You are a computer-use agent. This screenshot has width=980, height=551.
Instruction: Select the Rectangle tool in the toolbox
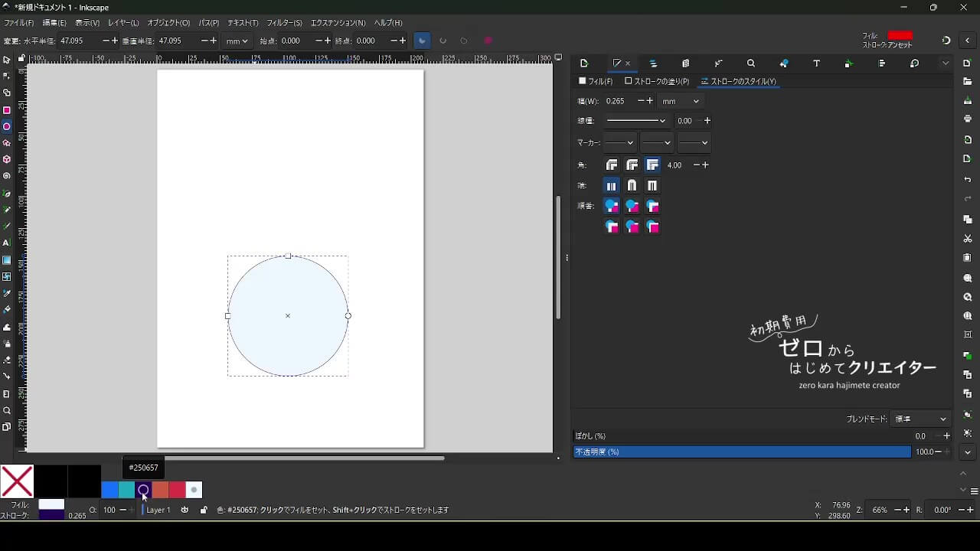pos(7,110)
